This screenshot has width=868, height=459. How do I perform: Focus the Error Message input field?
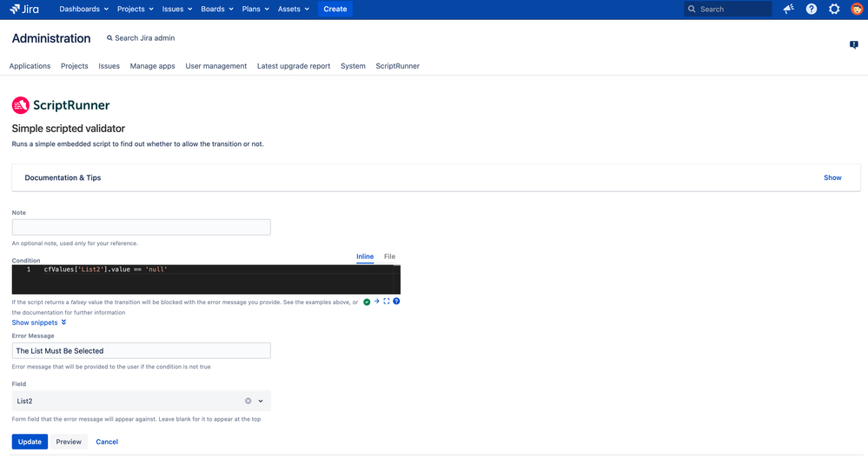coord(141,350)
